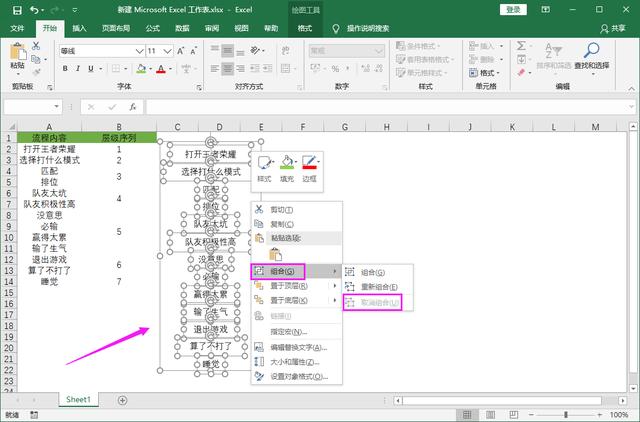Click the Cut scissors icon in ribbon
The width and height of the screenshot is (640, 422).
(36, 46)
